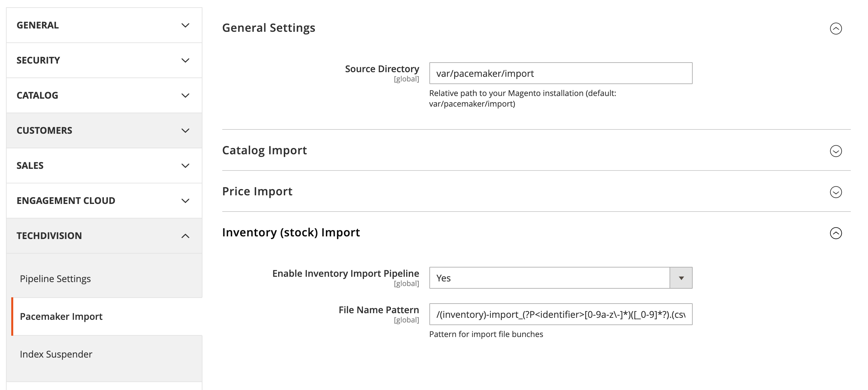Expand the CUSTOMERS sidebar chevron

click(x=185, y=130)
